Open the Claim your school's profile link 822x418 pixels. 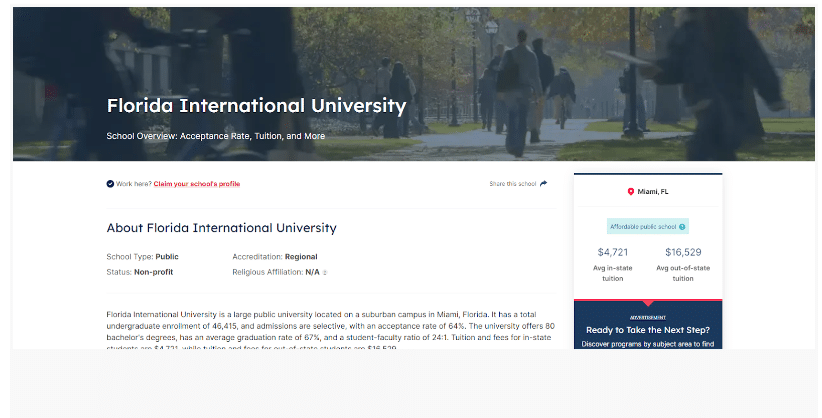coord(197,184)
